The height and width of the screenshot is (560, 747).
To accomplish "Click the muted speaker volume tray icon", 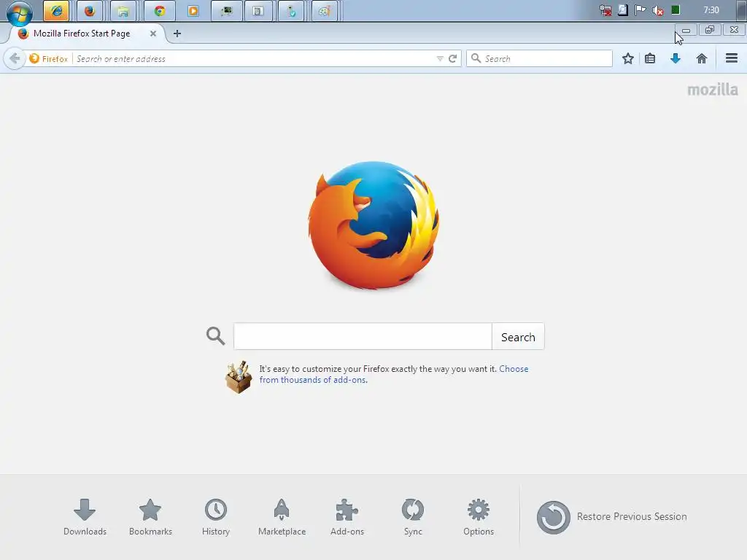I will coord(658,10).
